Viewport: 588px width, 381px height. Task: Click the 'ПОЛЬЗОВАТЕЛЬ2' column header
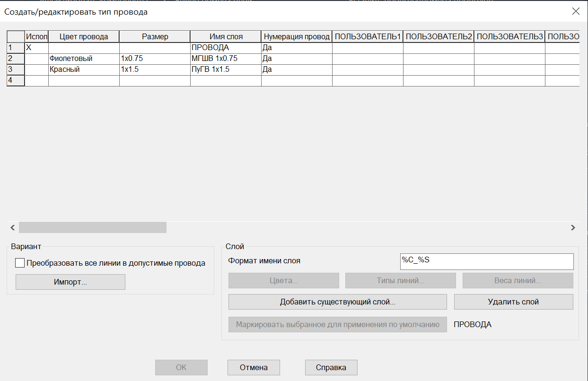pos(439,37)
